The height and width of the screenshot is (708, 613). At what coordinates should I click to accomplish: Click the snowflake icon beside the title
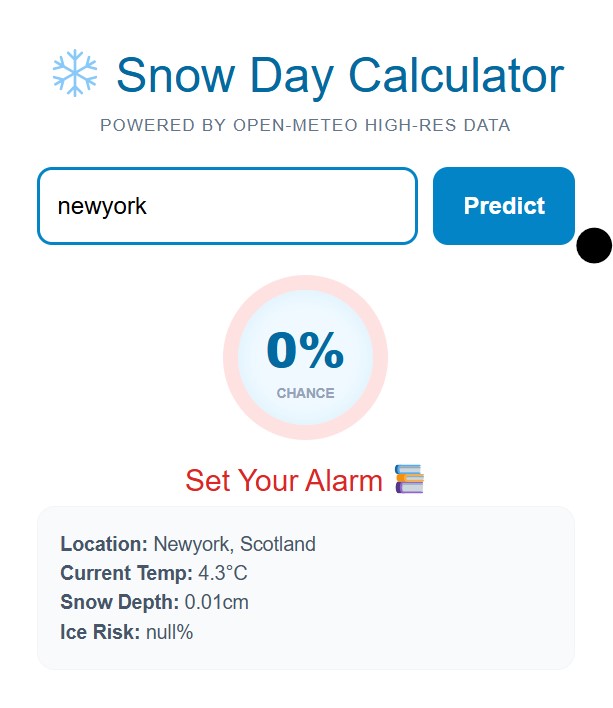click(x=75, y=75)
